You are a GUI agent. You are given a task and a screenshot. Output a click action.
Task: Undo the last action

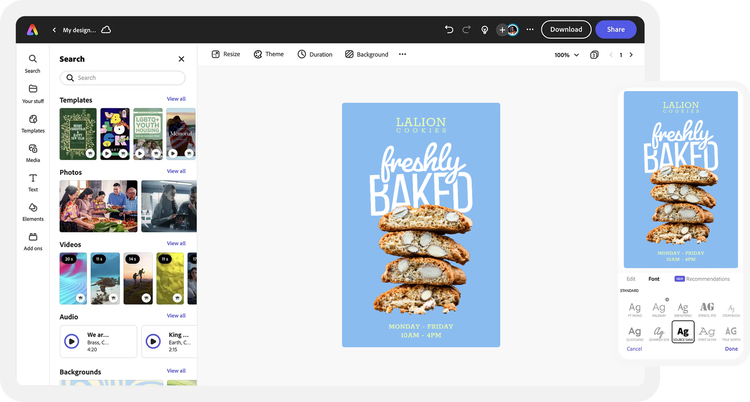[449, 30]
